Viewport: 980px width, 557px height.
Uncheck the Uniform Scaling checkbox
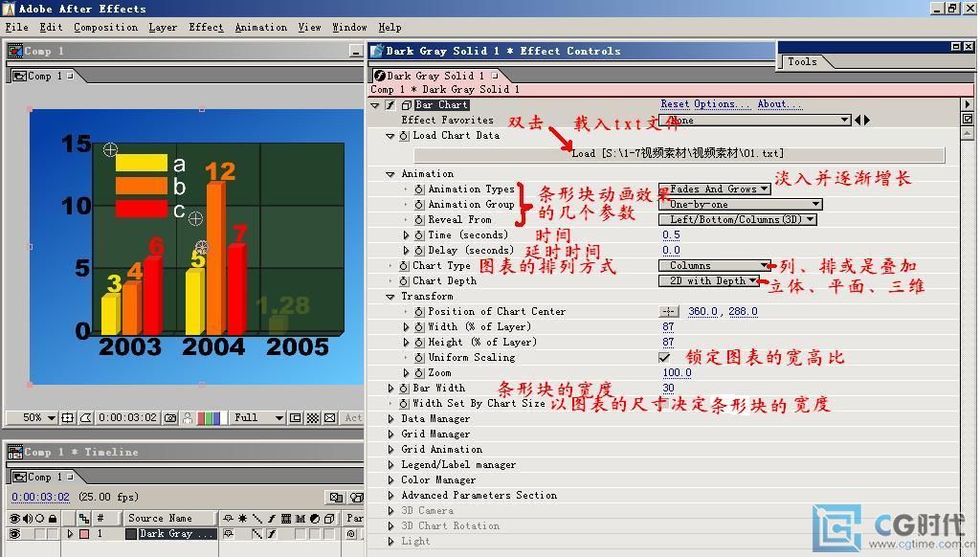click(x=664, y=358)
